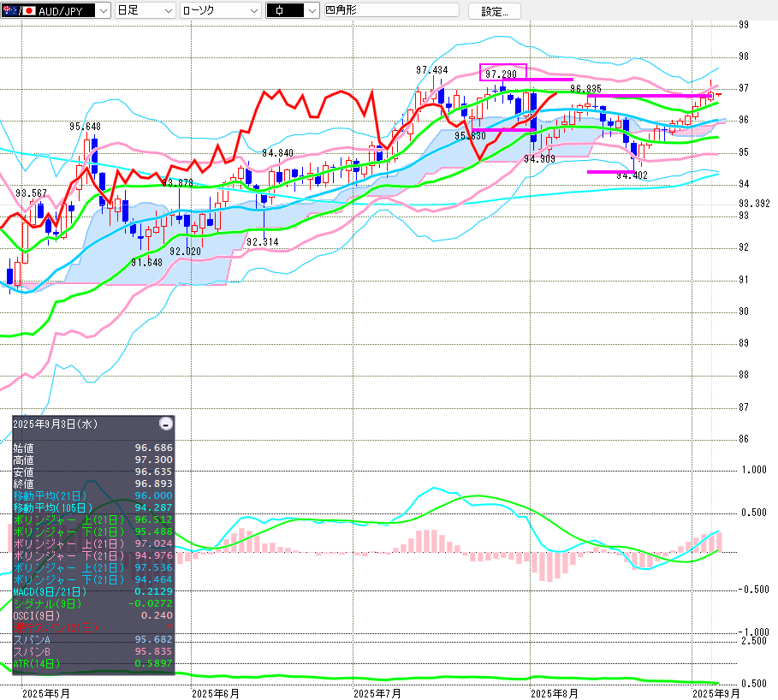Click the 97.434 high price label

click(431, 70)
